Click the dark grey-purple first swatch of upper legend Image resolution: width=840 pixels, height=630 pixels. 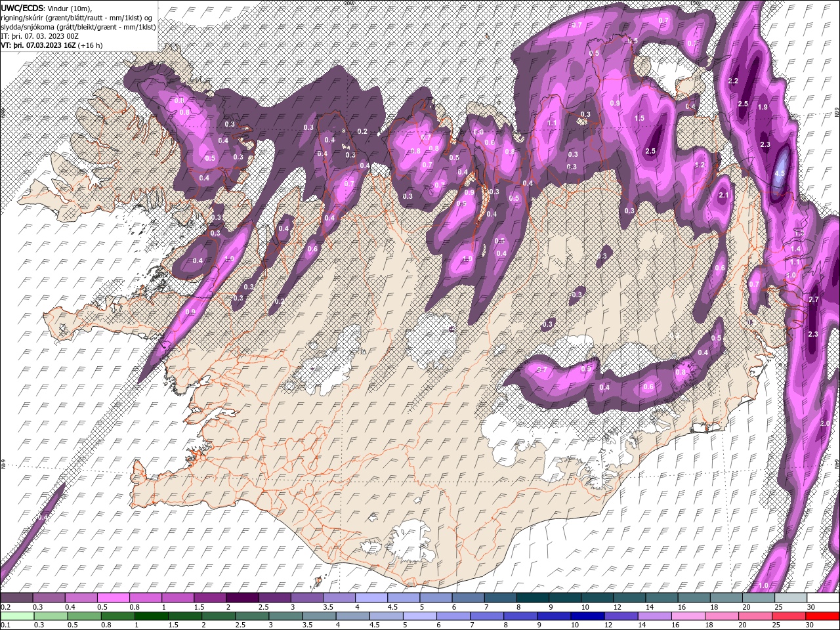(17, 598)
